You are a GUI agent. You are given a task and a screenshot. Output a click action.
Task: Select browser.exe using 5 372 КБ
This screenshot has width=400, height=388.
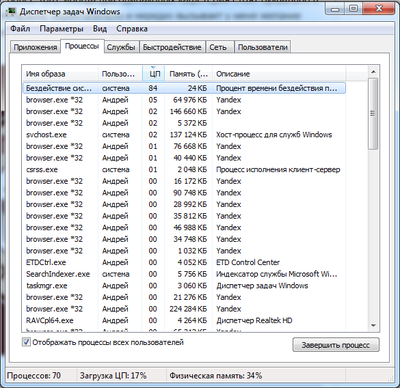click(184, 123)
